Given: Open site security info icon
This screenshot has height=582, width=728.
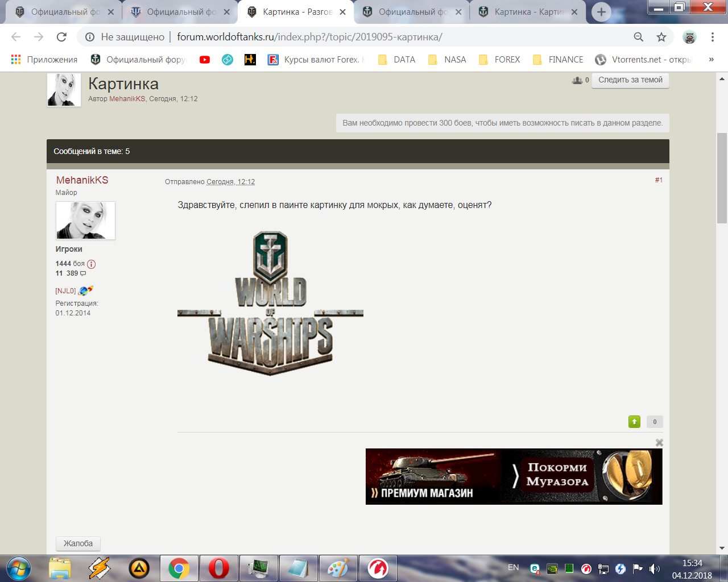Looking at the screenshot, I should click(90, 37).
